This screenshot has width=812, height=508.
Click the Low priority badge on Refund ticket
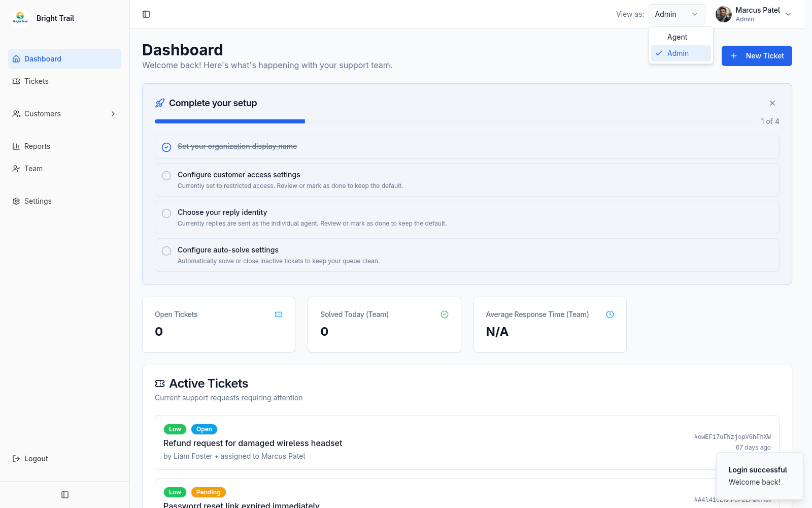click(175, 429)
